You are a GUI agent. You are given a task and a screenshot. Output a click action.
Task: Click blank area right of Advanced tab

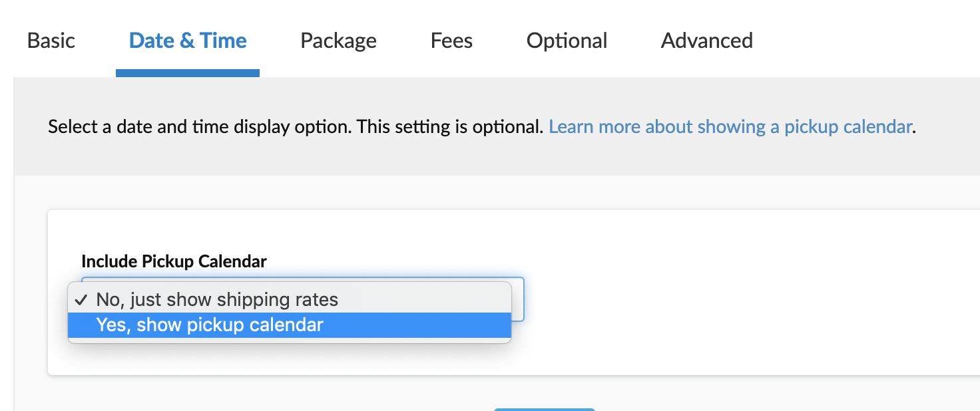[865, 41]
